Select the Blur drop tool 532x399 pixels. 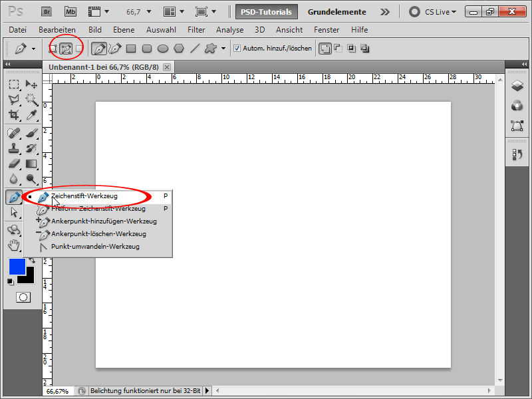tap(14, 179)
